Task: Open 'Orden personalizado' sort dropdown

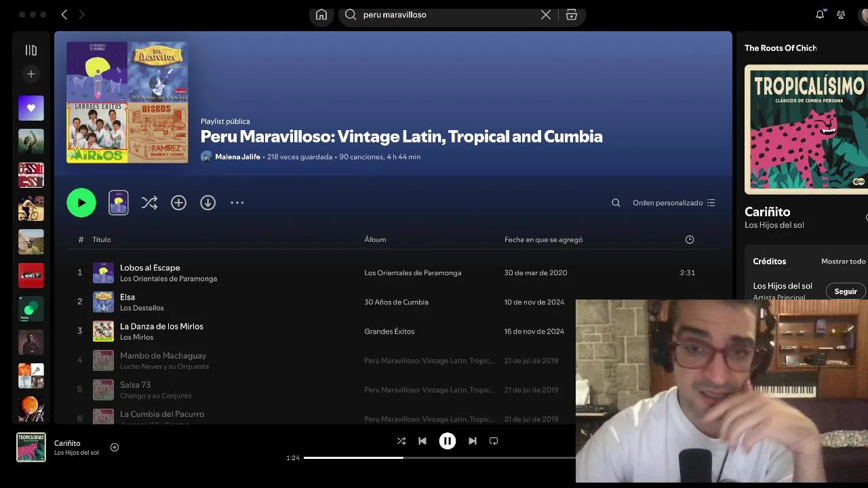Action: 673,203
